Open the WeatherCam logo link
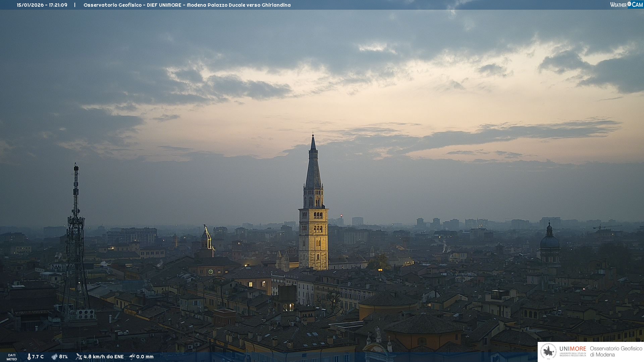The width and height of the screenshot is (644, 362). (x=626, y=5)
